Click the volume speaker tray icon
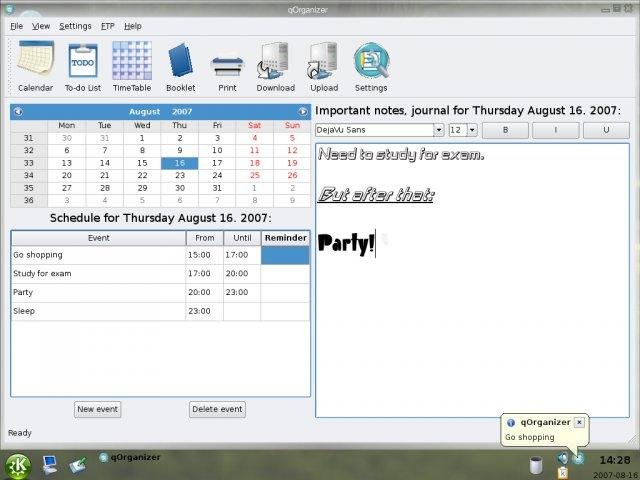640x480 pixels. [563, 458]
